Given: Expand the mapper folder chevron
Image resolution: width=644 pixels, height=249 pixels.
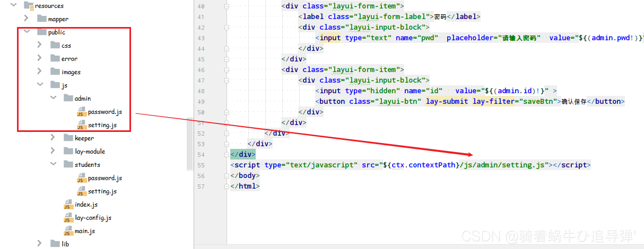Looking at the screenshot, I should [x=27, y=19].
